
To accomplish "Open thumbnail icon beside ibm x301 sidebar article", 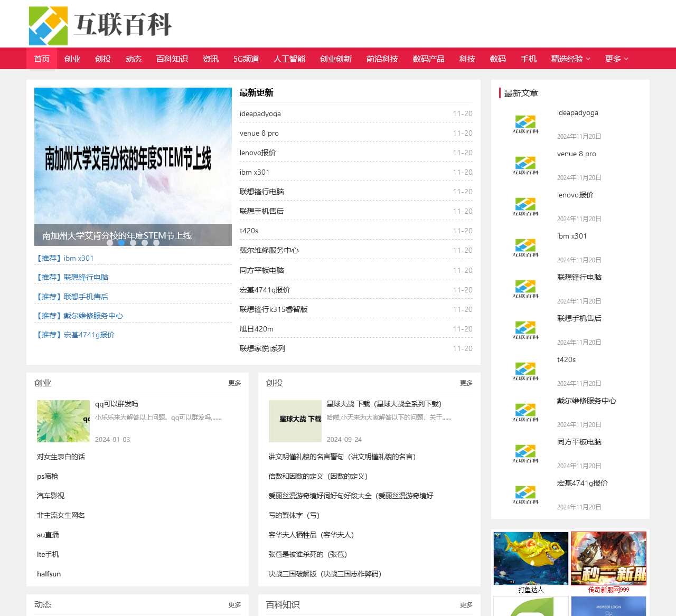I will (x=525, y=248).
